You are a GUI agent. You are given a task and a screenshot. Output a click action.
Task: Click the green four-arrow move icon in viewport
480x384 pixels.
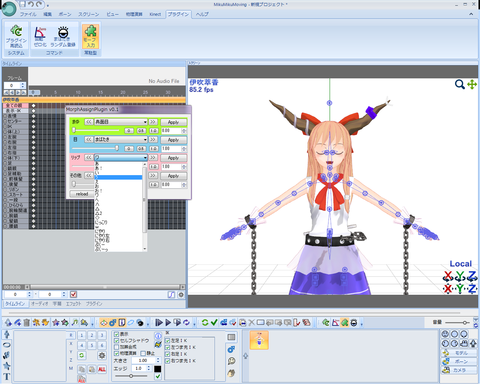(x=472, y=84)
